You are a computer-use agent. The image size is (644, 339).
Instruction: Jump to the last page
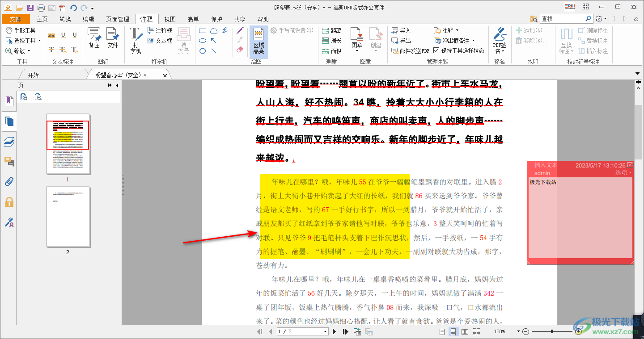click(x=345, y=331)
